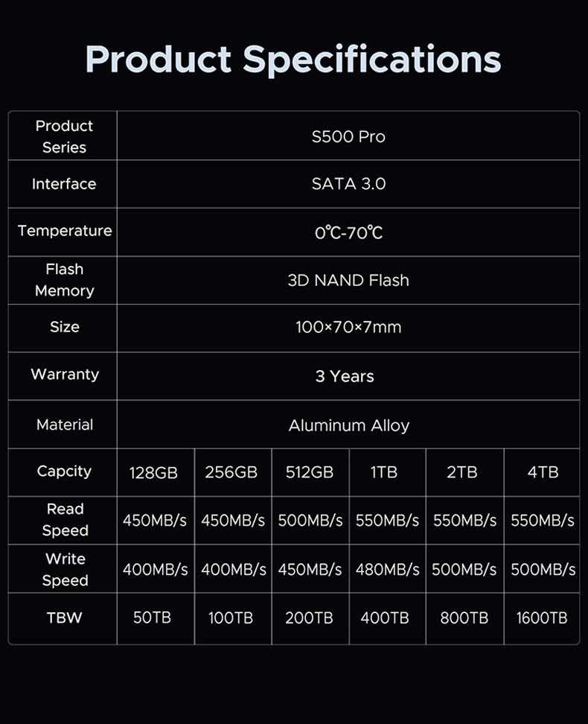The height and width of the screenshot is (724, 588).
Task: Click the 50TB TBW value
Action: point(153,617)
